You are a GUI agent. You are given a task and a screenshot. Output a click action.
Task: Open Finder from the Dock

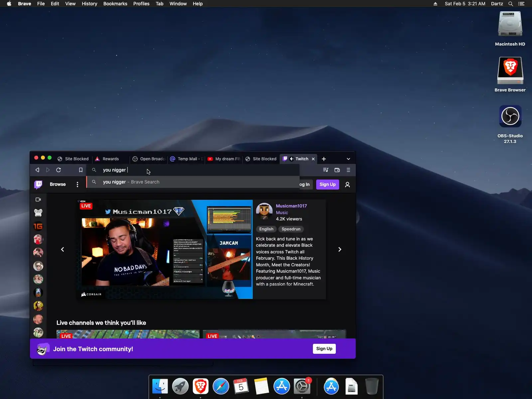tap(160, 386)
